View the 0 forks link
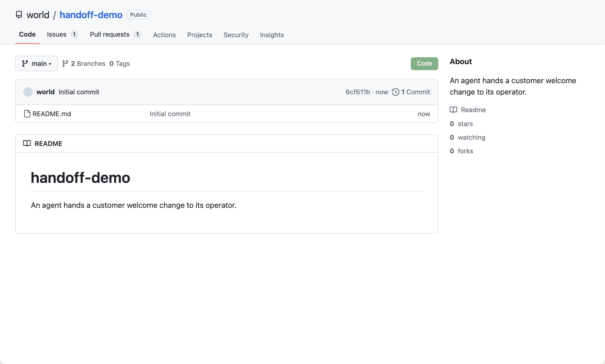The height and width of the screenshot is (364, 605). [461, 151]
